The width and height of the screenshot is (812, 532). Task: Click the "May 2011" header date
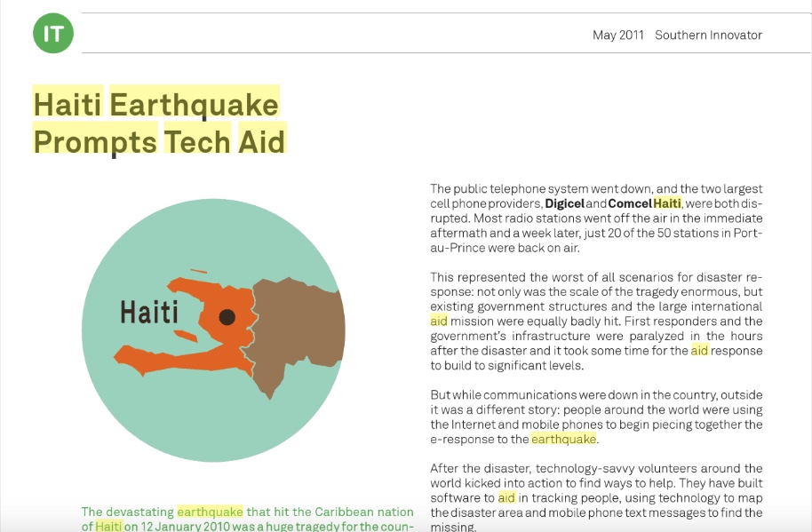click(617, 36)
